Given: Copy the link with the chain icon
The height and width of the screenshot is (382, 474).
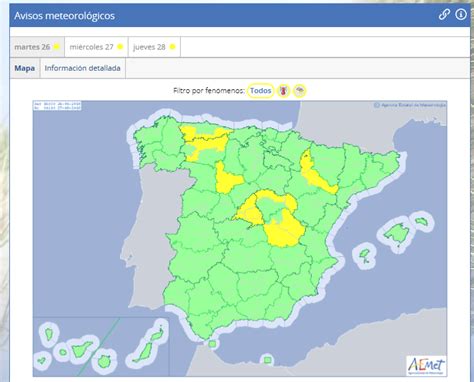Looking at the screenshot, I should click(x=444, y=14).
